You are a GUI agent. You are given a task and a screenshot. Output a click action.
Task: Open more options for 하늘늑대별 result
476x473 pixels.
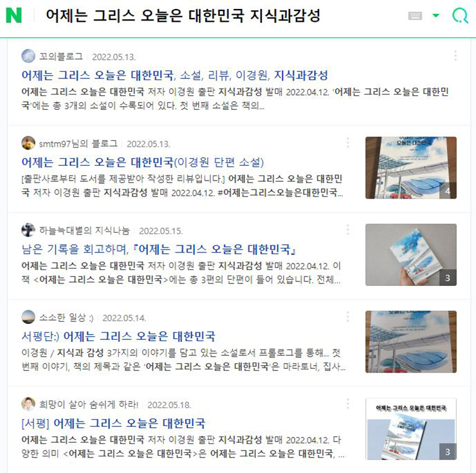pos(348,229)
